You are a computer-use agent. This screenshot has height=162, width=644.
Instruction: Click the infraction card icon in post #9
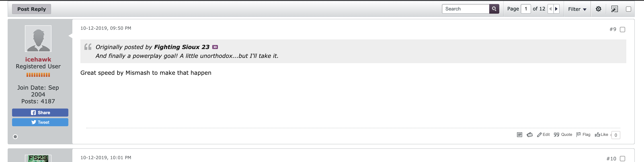[529, 135]
